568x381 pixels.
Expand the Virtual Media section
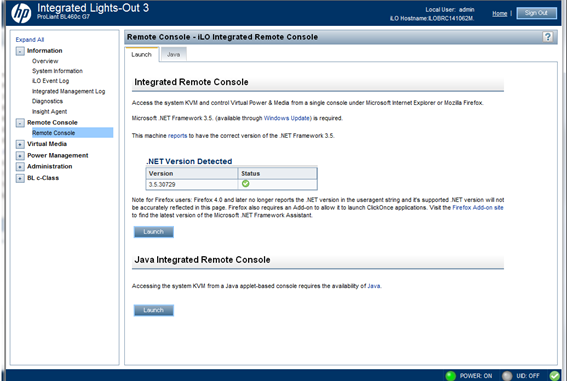20,144
